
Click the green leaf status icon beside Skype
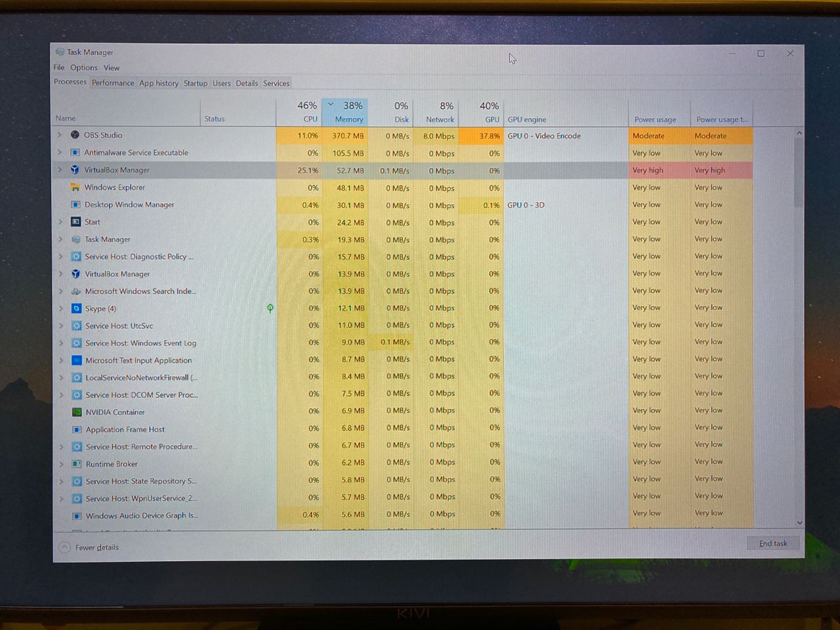click(x=270, y=308)
